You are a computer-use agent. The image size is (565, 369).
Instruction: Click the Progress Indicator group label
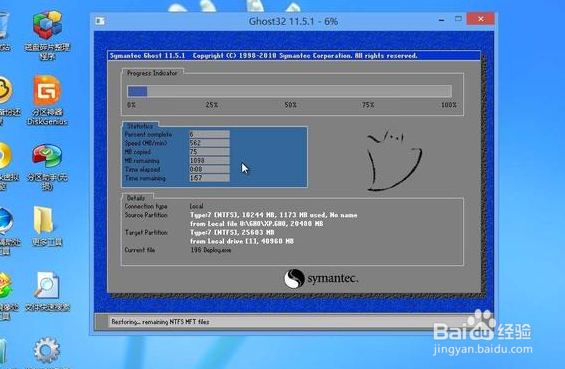152,73
